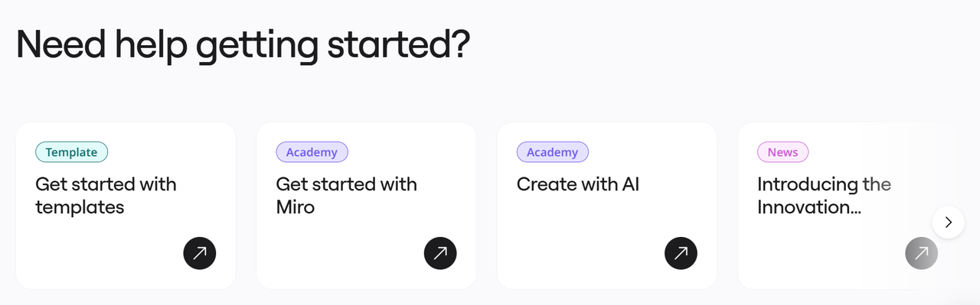Open the 'Get started with Miro' title link
Screen dimensions: 980x305
pyautogui.click(x=346, y=196)
